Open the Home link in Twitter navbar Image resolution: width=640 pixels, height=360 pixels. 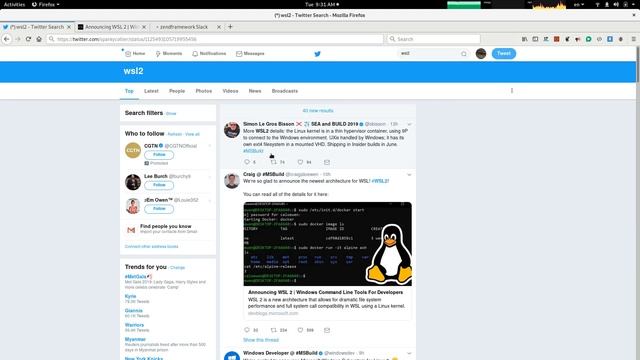click(x=135, y=53)
